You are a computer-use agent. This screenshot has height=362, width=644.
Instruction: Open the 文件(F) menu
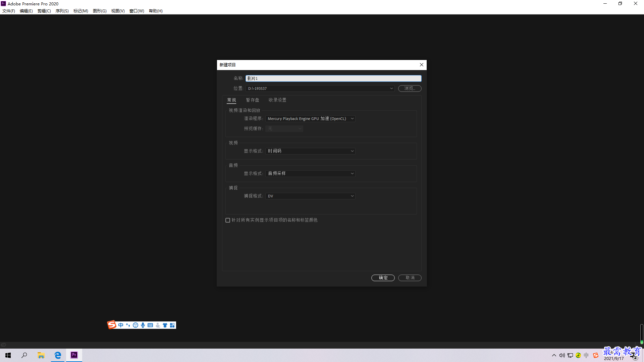pyautogui.click(x=9, y=11)
